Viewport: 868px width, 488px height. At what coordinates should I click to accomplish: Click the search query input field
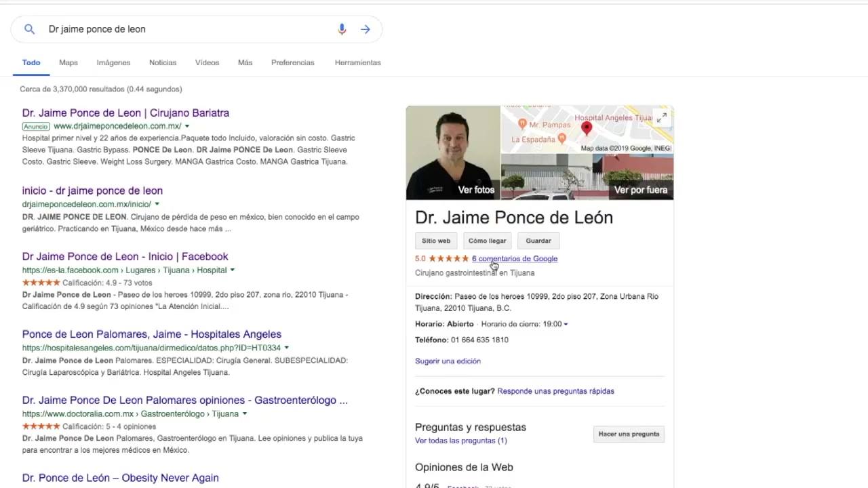click(x=186, y=29)
